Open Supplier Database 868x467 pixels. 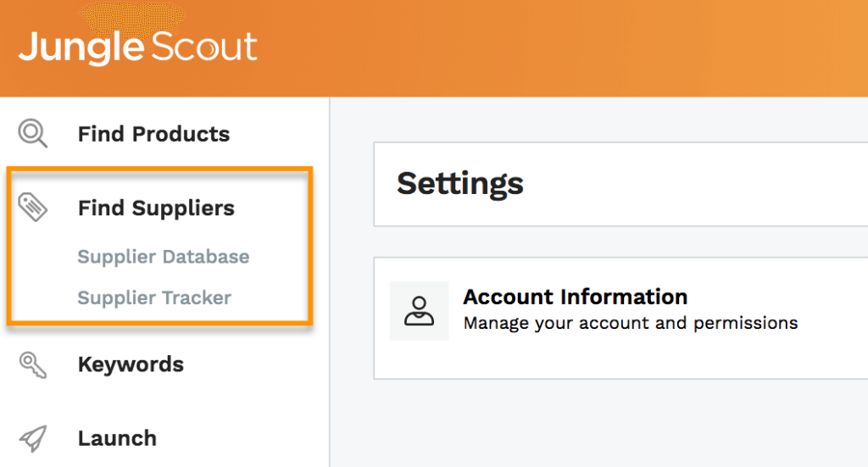tap(164, 257)
